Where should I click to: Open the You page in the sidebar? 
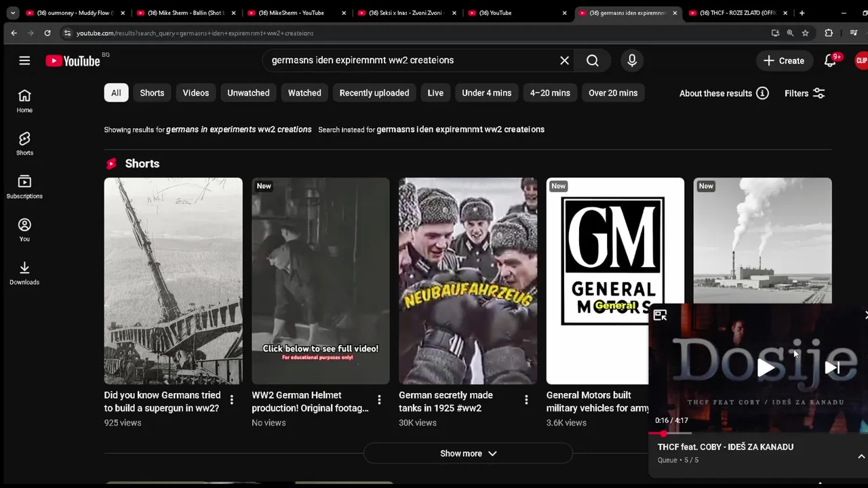24,230
